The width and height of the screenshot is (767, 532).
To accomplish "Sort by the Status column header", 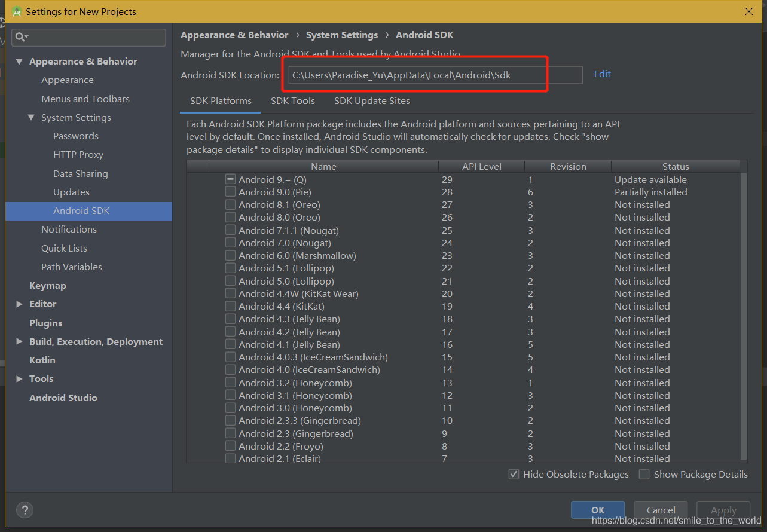I will [676, 167].
